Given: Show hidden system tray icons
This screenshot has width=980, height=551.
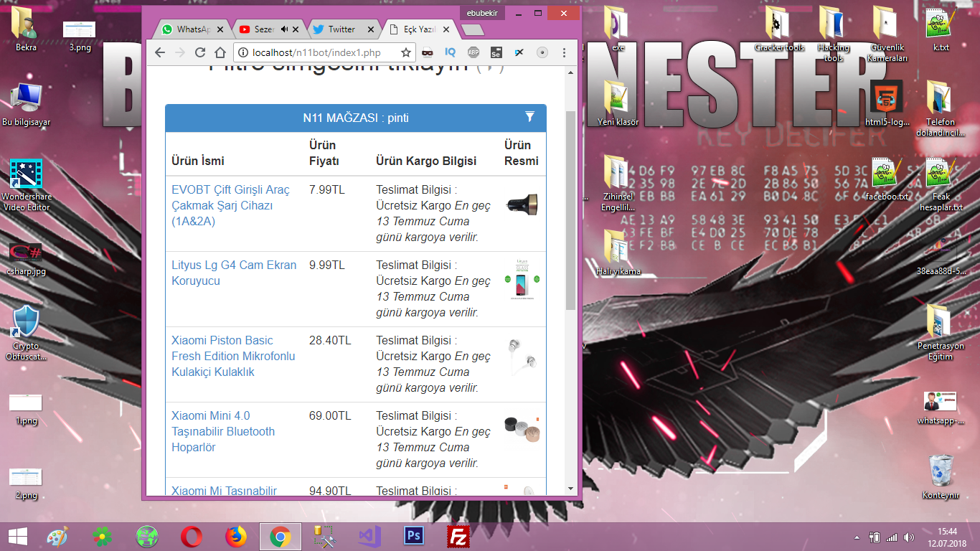Looking at the screenshot, I should [x=857, y=537].
